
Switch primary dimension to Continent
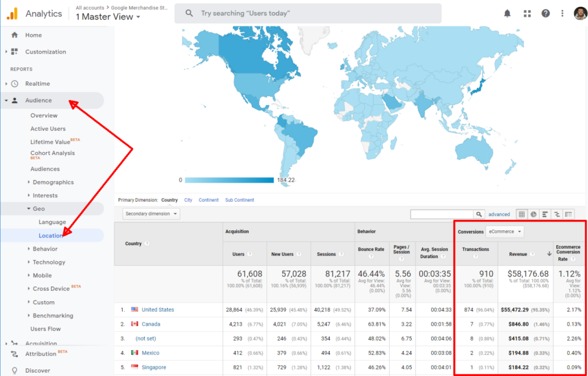click(209, 200)
